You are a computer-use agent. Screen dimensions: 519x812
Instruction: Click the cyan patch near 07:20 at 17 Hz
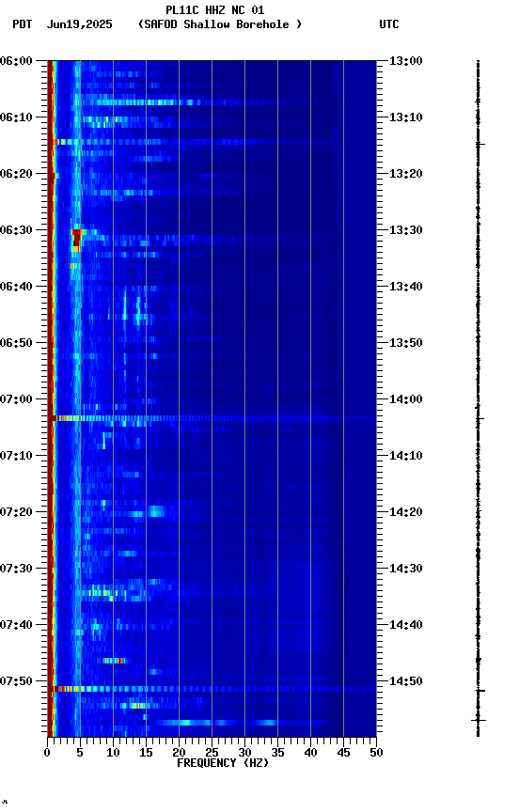pyautogui.click(x=157, y=511)
